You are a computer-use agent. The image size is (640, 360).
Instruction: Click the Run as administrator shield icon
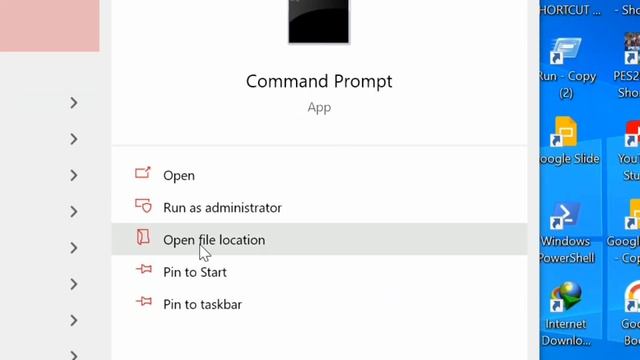tap(143, 206)
